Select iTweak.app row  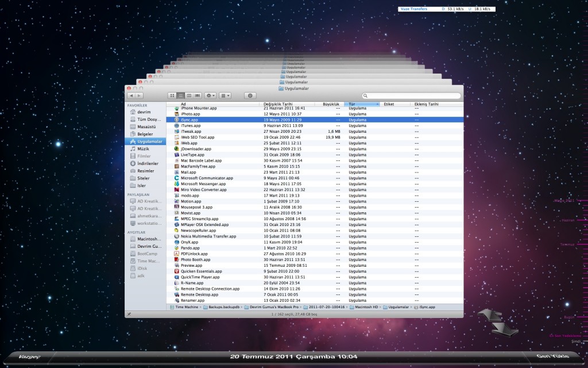(x=315, y=132)
